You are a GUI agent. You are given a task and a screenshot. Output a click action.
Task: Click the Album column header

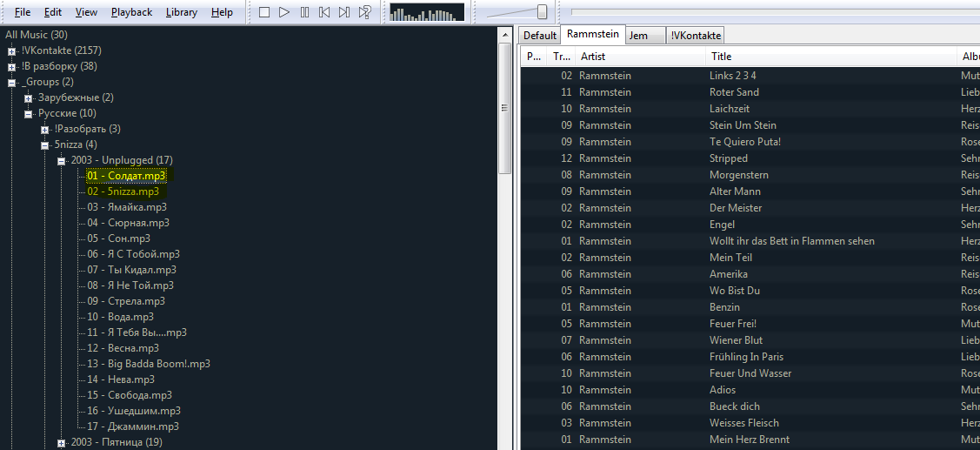969,57
